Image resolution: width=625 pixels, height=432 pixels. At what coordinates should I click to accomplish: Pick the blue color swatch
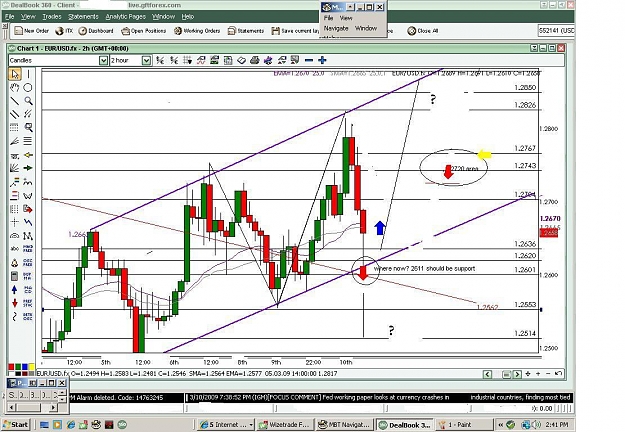click(x=25, y=367)
